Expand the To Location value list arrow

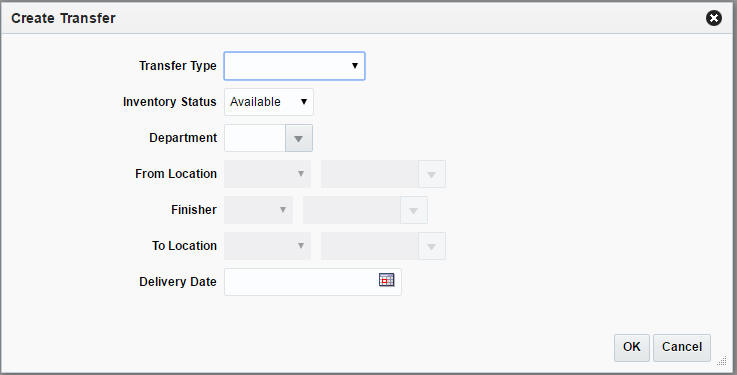(x=431, y=246)
